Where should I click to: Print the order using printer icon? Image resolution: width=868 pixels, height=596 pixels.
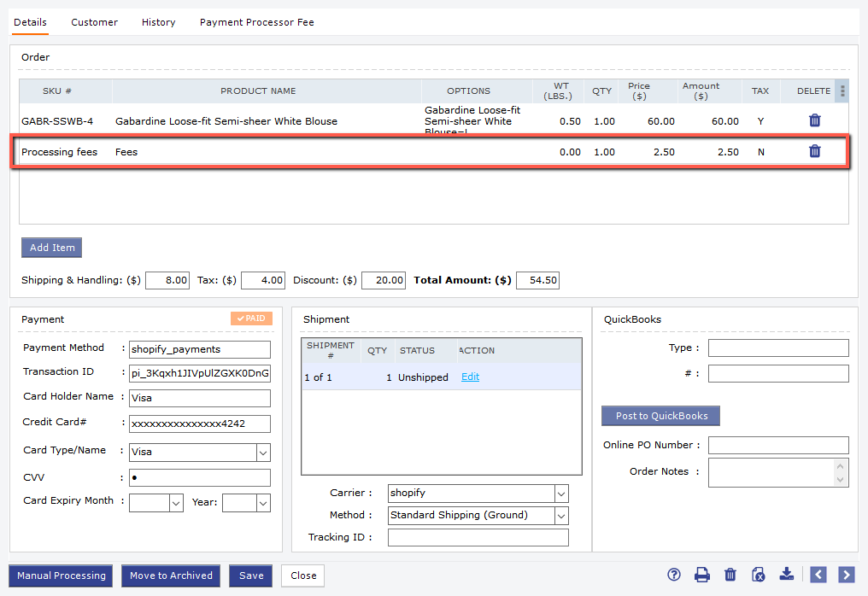coord(702,575)
